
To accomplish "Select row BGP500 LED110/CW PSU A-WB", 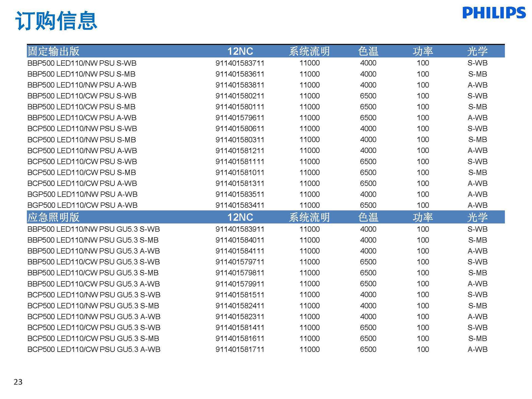I will (x=82, y=205).
